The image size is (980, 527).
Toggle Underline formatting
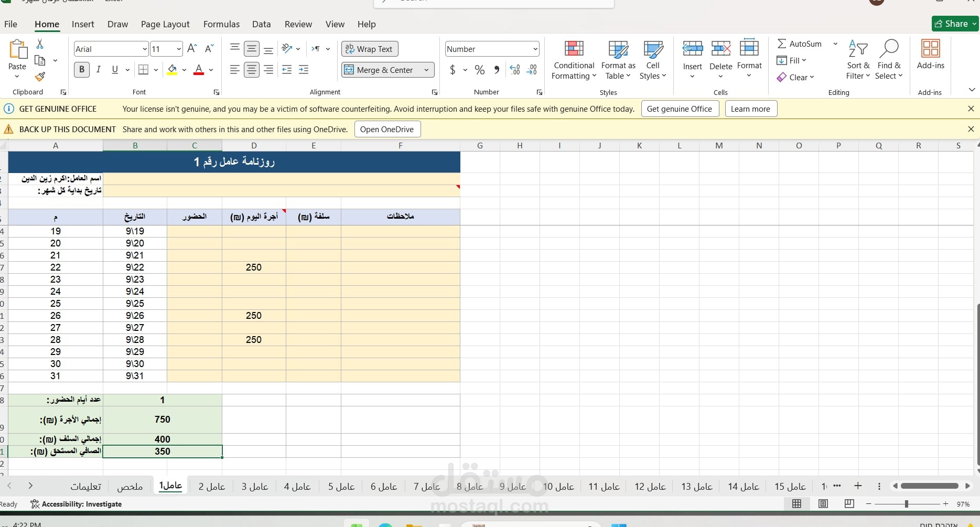pos(115,70)
